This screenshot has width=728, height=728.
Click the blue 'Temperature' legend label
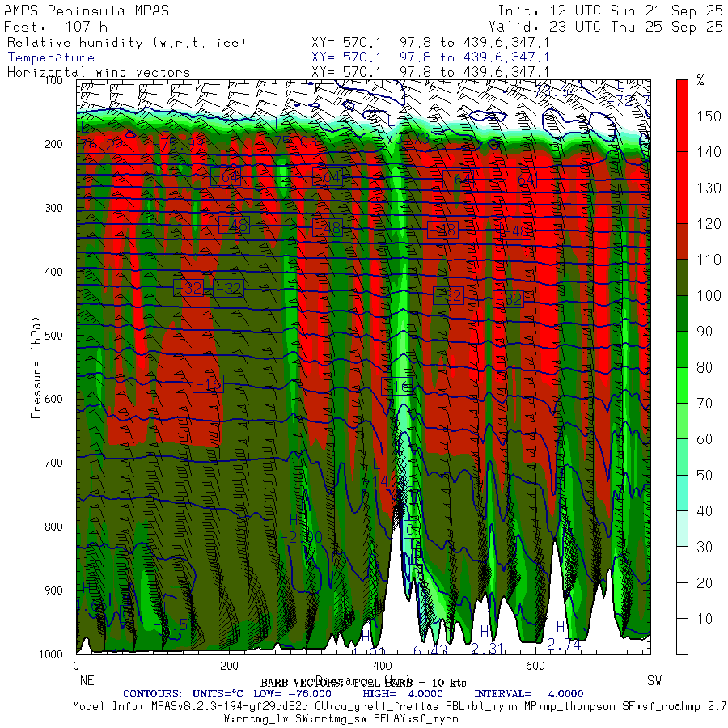tap(50, 57)
